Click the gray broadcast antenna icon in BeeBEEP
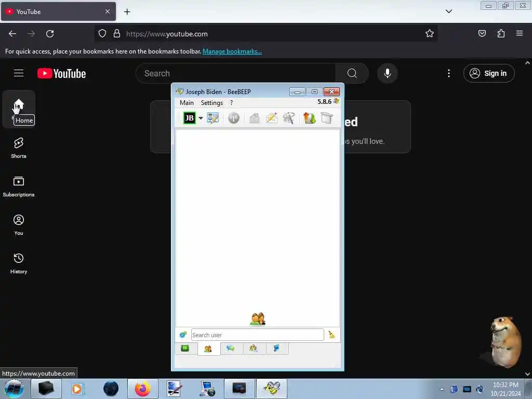 tap(234, 118)
